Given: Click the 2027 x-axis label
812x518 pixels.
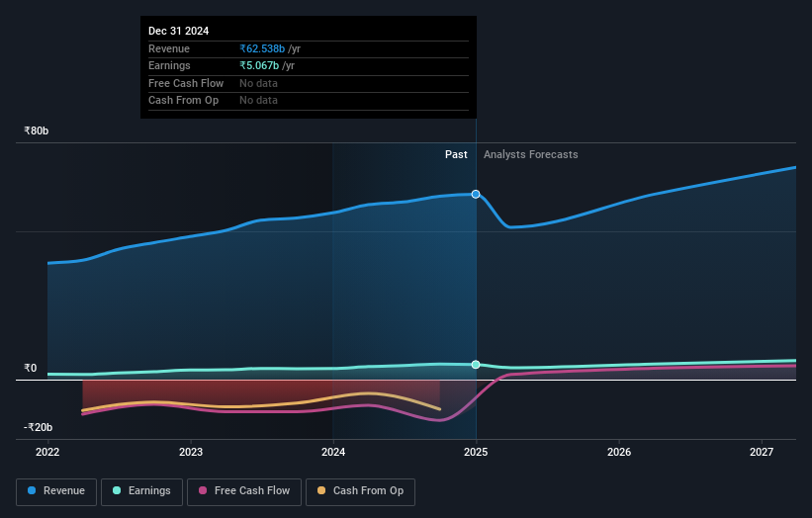Looking at the screenshot, I should [x=762, y=452].
